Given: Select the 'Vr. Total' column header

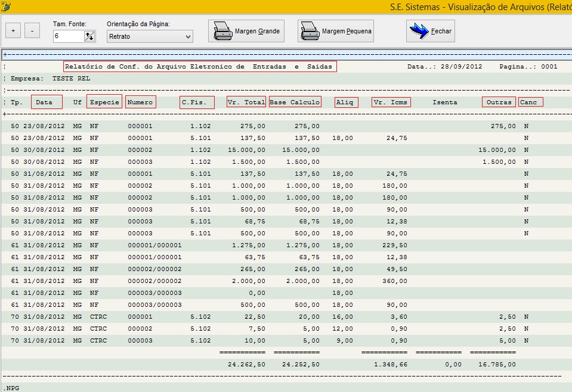Looking at the screenshot, I should (246, 102).
